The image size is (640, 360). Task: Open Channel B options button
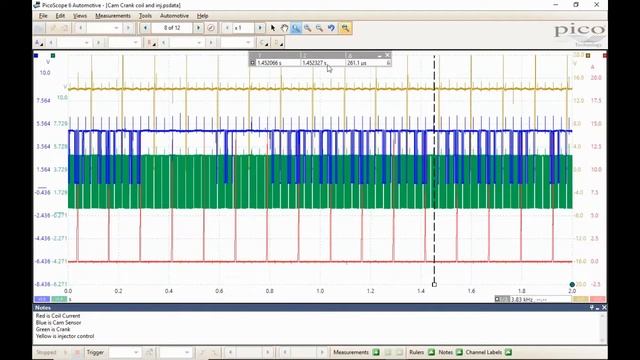tap(151, 42)
